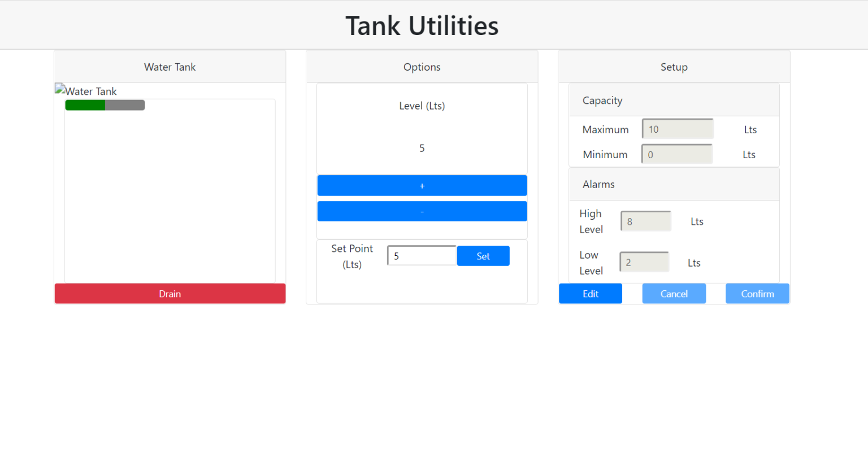Click the Setup panel header
The width and height of the screenshot is (868, 449).
pyautogui.click(x=674, y=67)
